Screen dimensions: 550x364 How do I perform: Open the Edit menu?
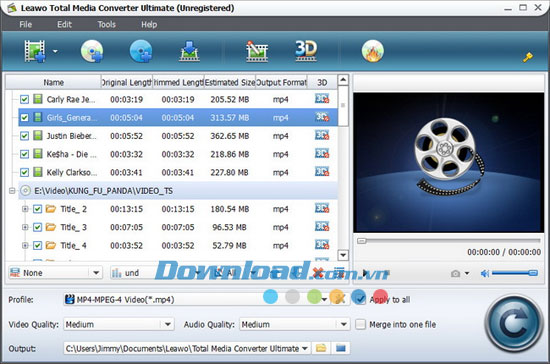pos(64,24)
